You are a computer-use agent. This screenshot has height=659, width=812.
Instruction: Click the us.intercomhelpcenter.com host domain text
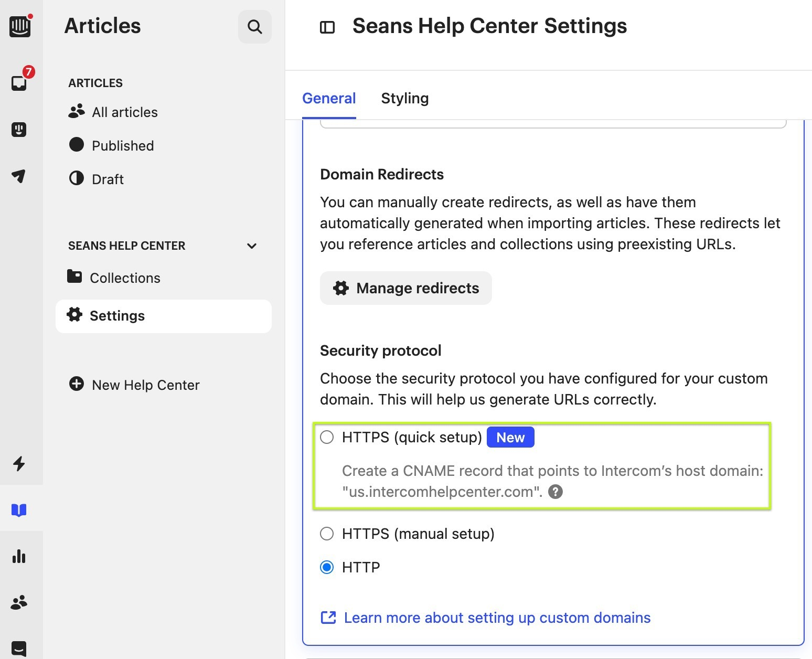coord(442,492)
